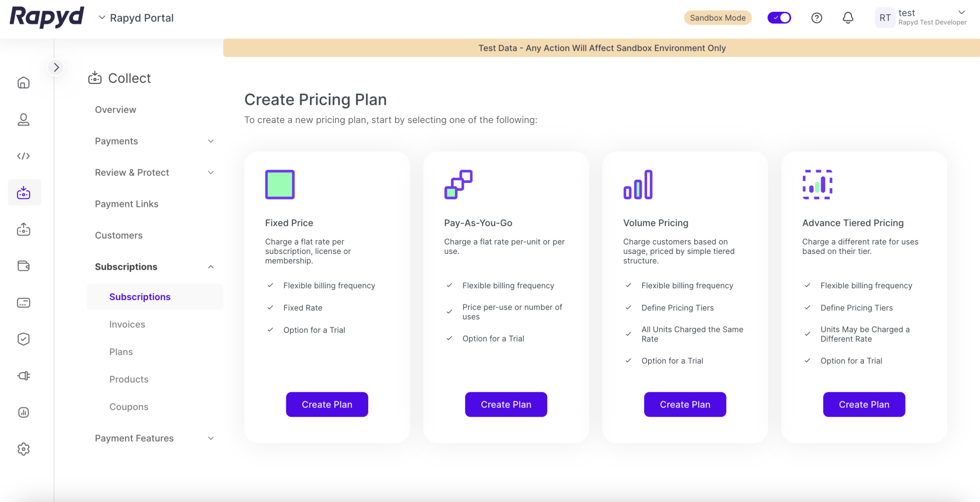Go to the Invoices submenu item

click(x=127, y=325)
